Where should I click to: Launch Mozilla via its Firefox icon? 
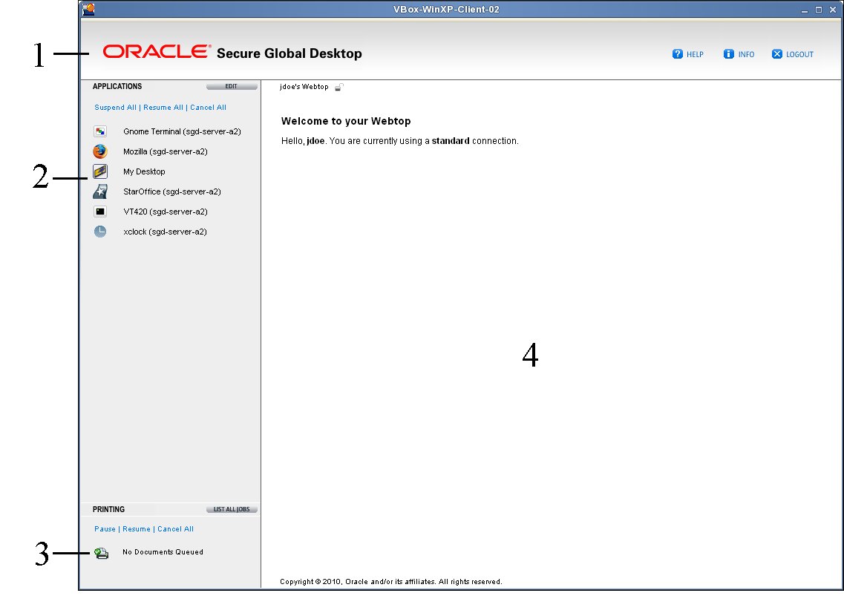pos(100,151)
